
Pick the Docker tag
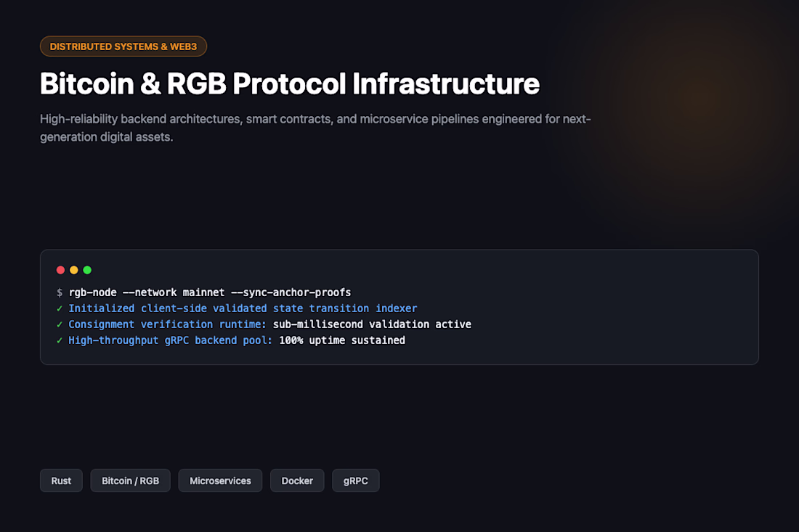pyautogui.click(x=297, y=480)
